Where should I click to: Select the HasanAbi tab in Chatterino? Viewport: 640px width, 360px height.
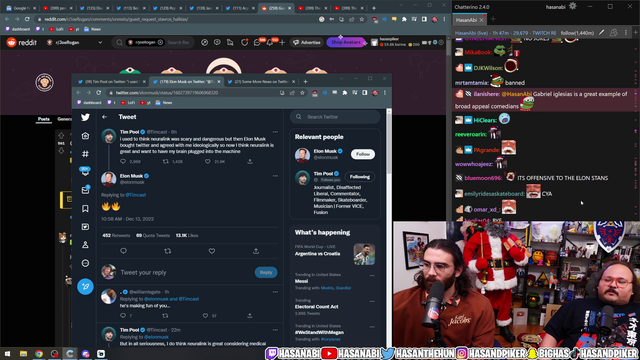click(466, 20)
